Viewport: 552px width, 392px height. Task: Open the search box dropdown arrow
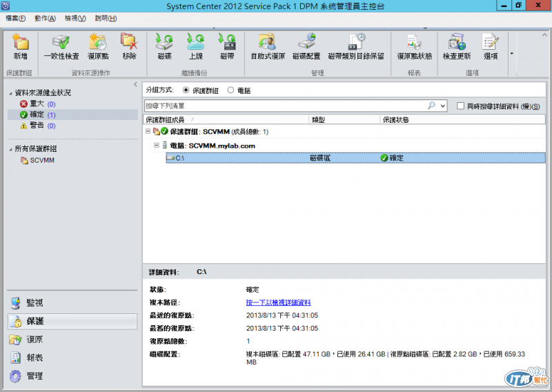443,106
